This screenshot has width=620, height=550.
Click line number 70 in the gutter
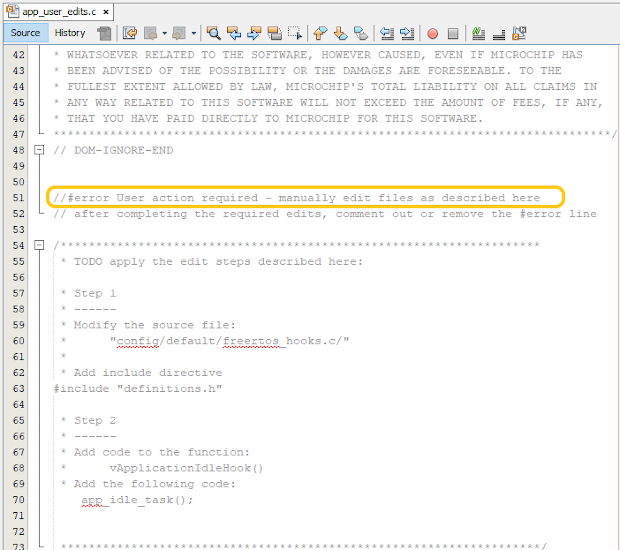pyautogui.click(x=18, y=500)
